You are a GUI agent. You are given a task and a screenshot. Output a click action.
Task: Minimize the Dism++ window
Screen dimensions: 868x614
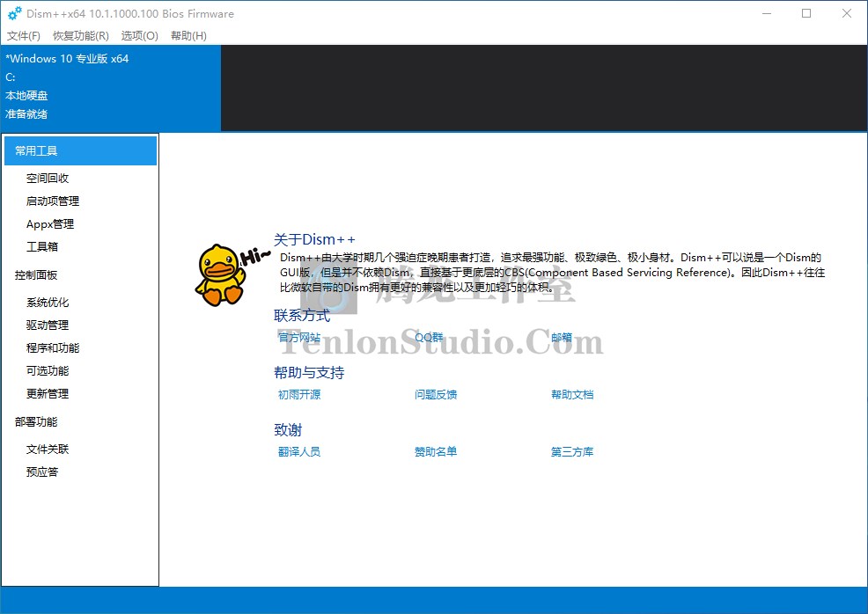[x=767, y=13]
